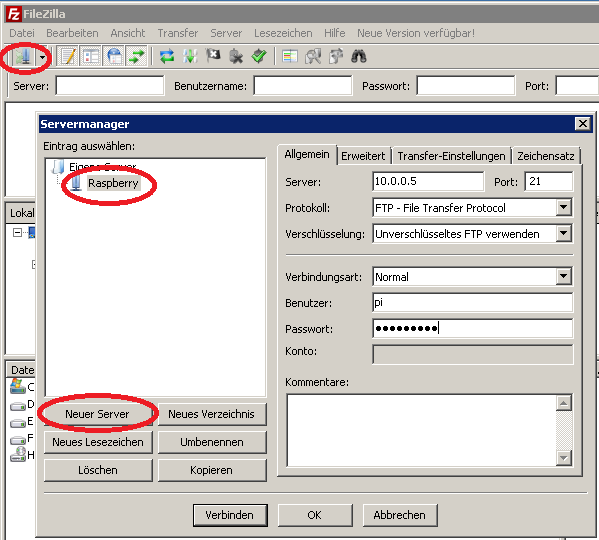Click the quickconnect Passwort field
599x540 pixels.
466,86
